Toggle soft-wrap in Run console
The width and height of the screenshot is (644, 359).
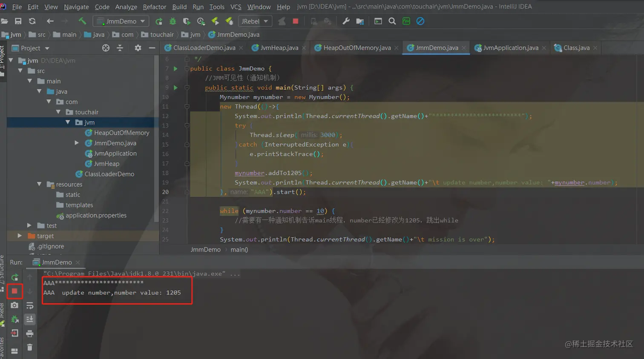(30, 305)
